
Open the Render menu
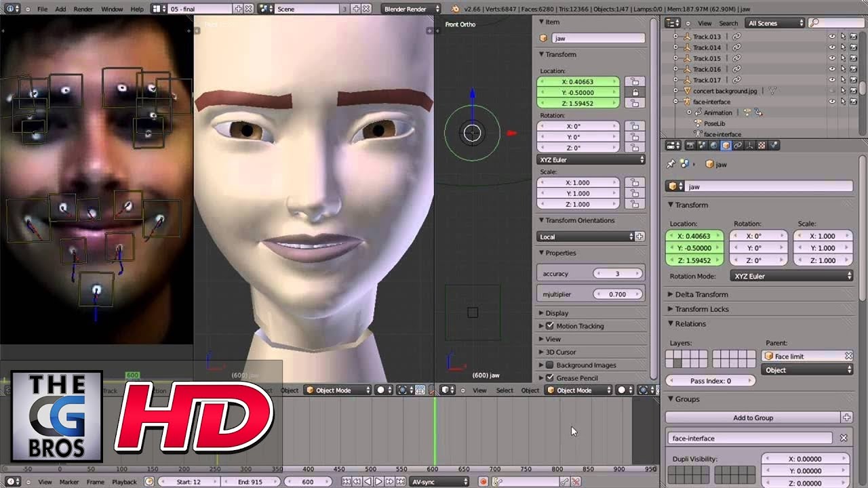(83, 9)
